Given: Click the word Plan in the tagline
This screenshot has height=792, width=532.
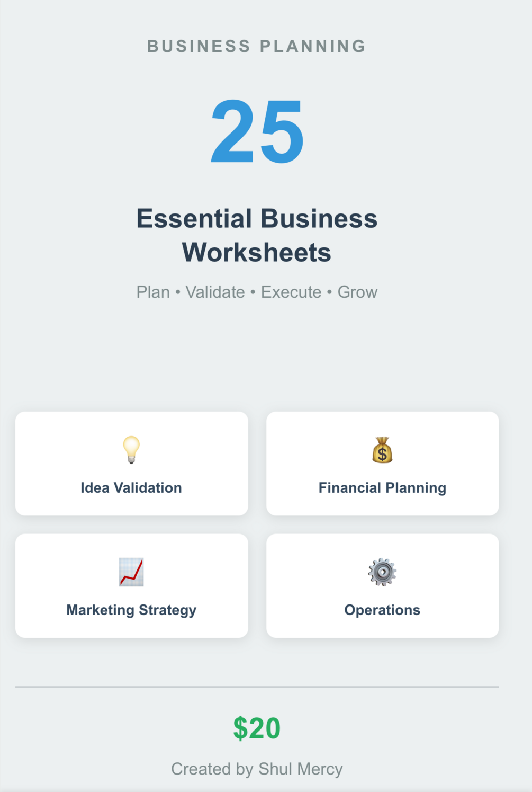Looking at the screenshot, I should tap(153, 292).
